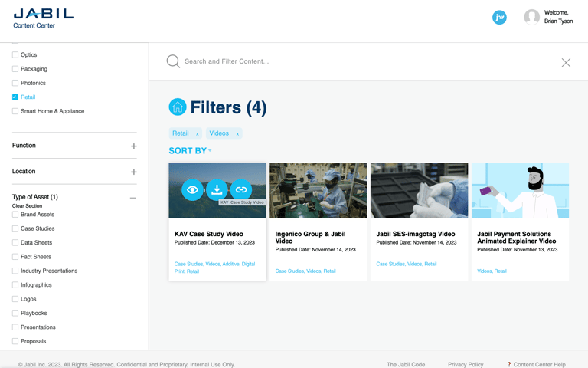Screen dimensions: 588x368
Task: Collapse the Type of Asset section
Action: point(133,198)
